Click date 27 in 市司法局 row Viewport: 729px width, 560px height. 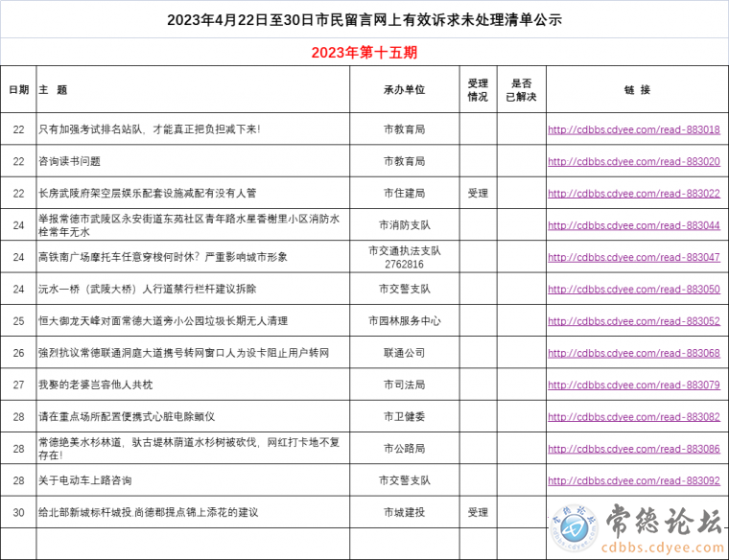(18, 385)
